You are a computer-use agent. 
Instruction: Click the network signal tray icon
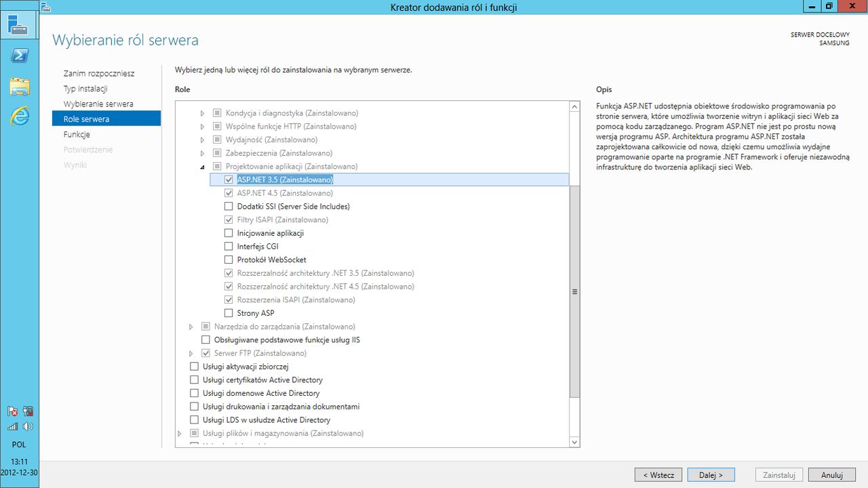point(12,426)
